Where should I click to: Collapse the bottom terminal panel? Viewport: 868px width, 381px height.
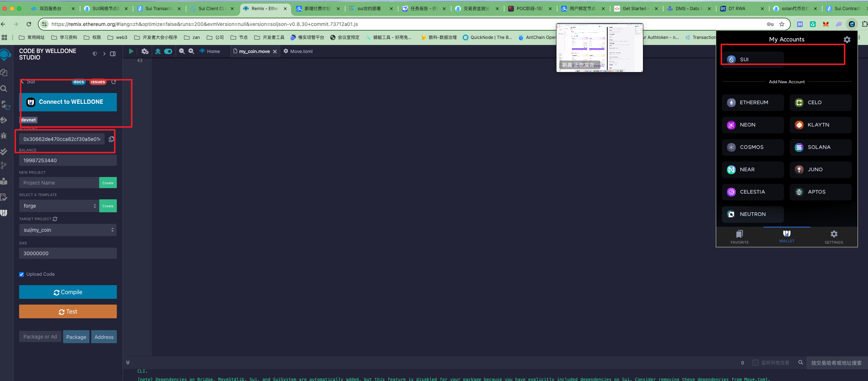128,363
